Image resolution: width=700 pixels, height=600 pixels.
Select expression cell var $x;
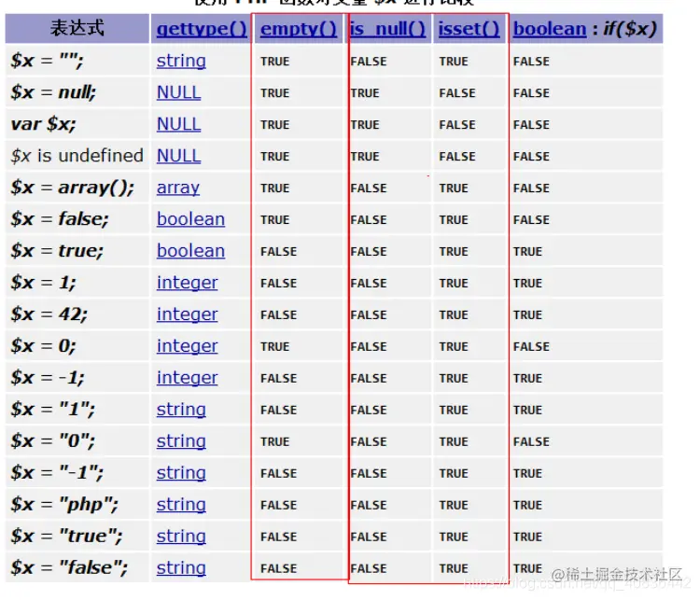click(x=77, y=124)
